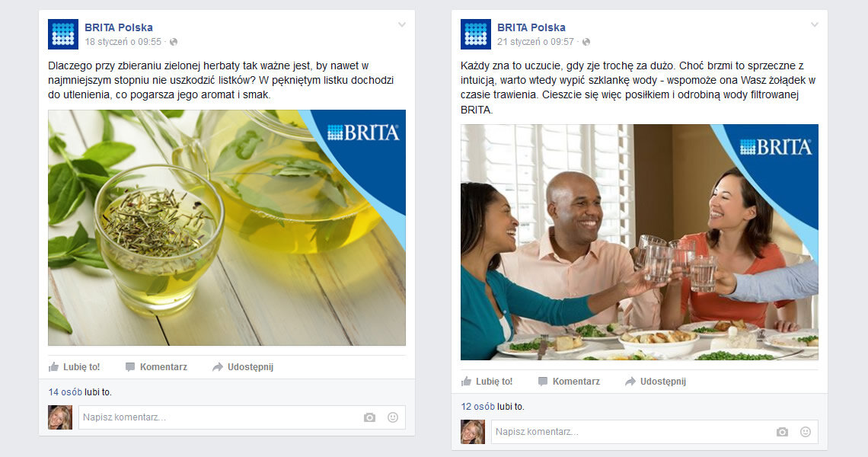Share the dinner post via Udostępnij
The width and height of the screenshot is (868, 457).
tap(656, 381)
